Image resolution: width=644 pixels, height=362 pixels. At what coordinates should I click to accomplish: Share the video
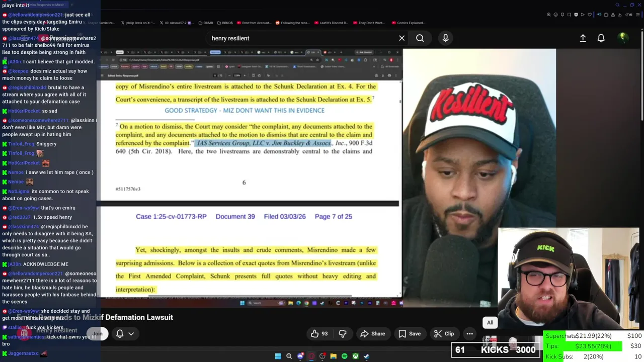coord(372,333)
